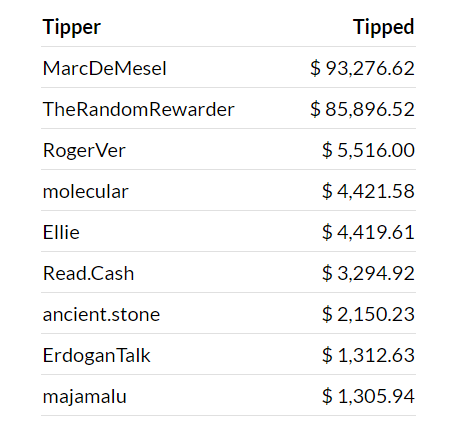Click the $ 3,294.92 tipped value
The width and height of the screenshot is (474, 422).
[x=368, y=273]
